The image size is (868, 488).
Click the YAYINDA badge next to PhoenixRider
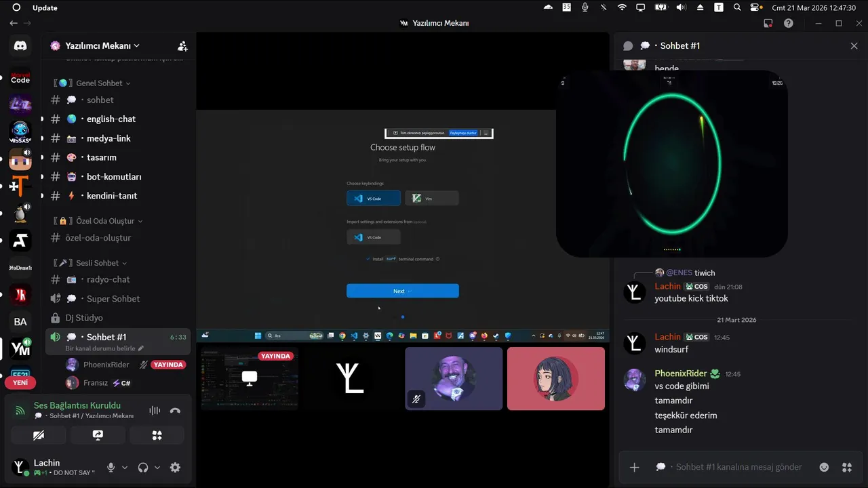168,365
